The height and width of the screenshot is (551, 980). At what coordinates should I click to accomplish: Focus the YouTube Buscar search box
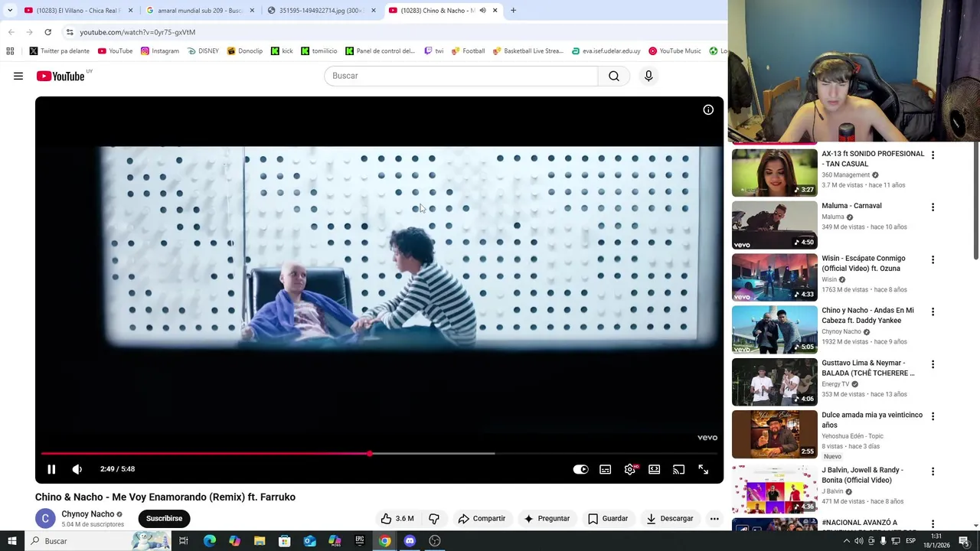click(461, 76)
